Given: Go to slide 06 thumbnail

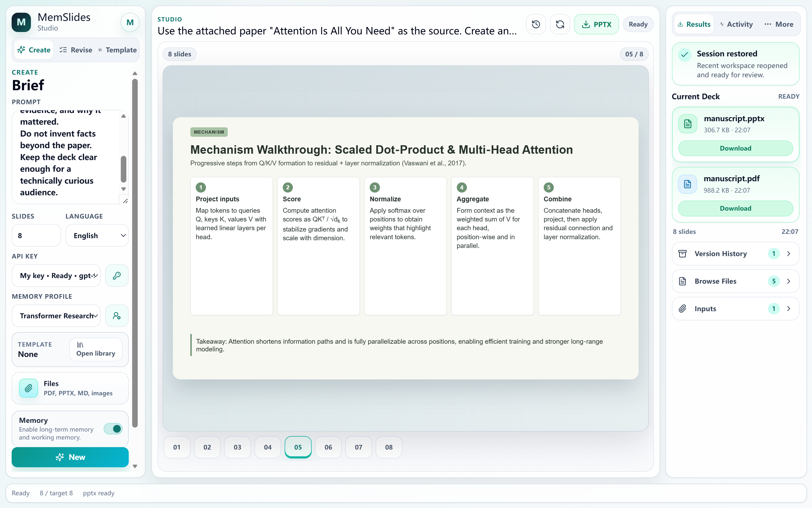Looking at the screenshot, I should click(x=328, y=447).
